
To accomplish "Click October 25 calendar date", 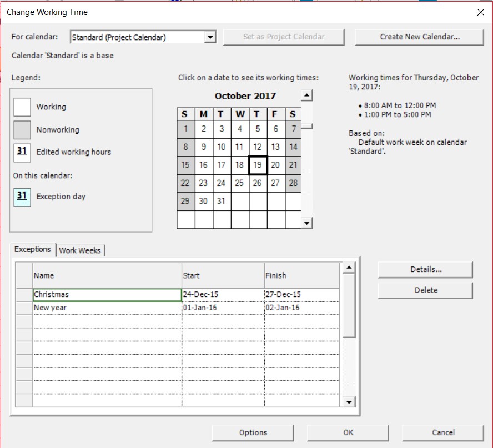I will (x=240, y=183).
